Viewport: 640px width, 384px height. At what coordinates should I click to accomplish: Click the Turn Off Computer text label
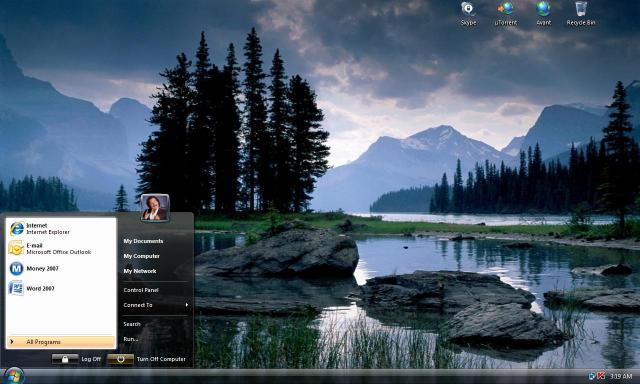point(161,359)
